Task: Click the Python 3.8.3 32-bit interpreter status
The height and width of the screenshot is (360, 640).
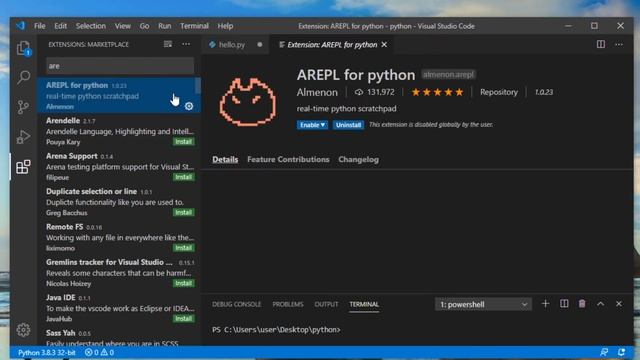Action: point(47,353)
